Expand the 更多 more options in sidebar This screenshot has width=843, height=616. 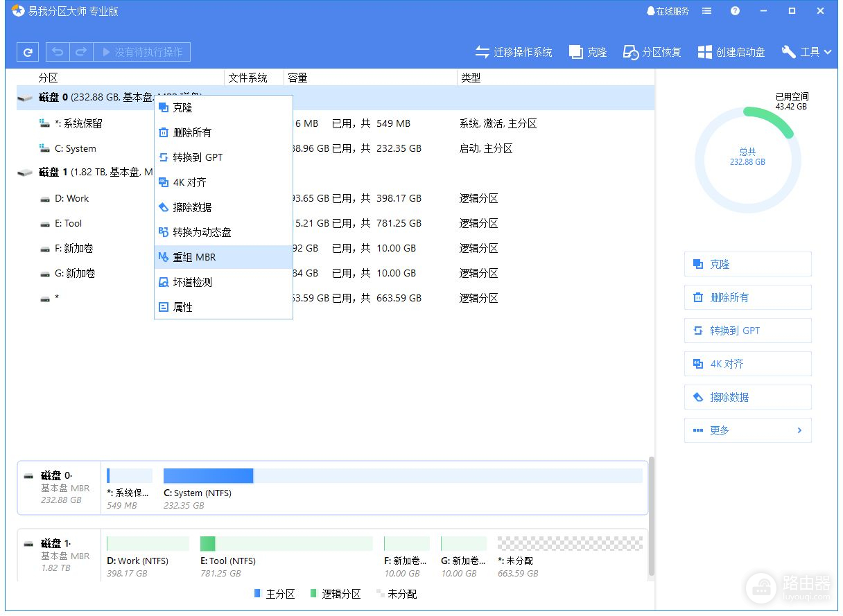tap(747, 430)
